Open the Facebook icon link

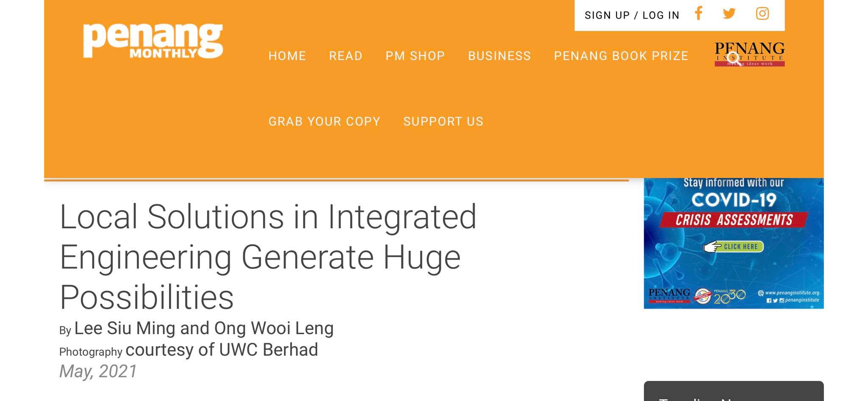pyautogui.click(x=698, y=14)
